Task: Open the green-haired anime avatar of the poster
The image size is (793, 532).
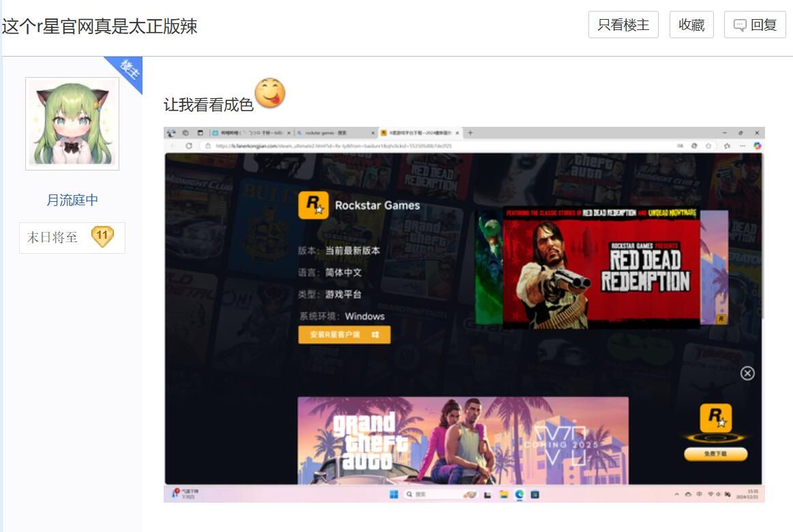Action: (x=72, y=123)
